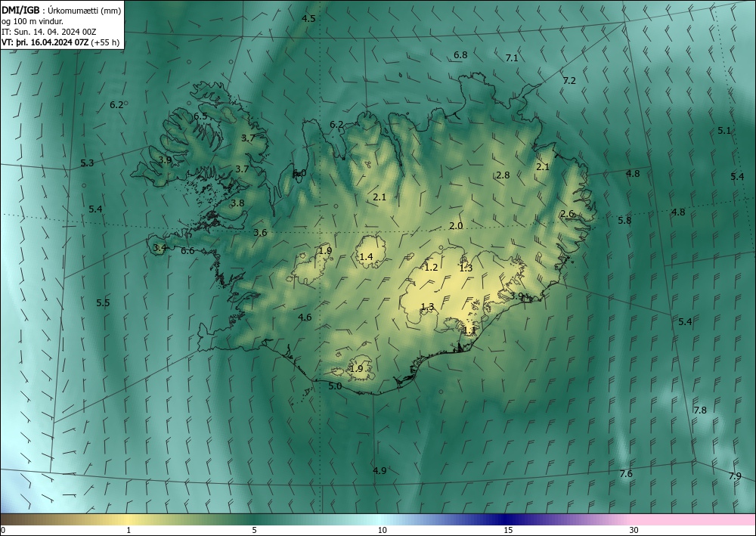The image size is (756, 536).
Task: Click the dark navy band of the color scale
Action: point(503,519)
